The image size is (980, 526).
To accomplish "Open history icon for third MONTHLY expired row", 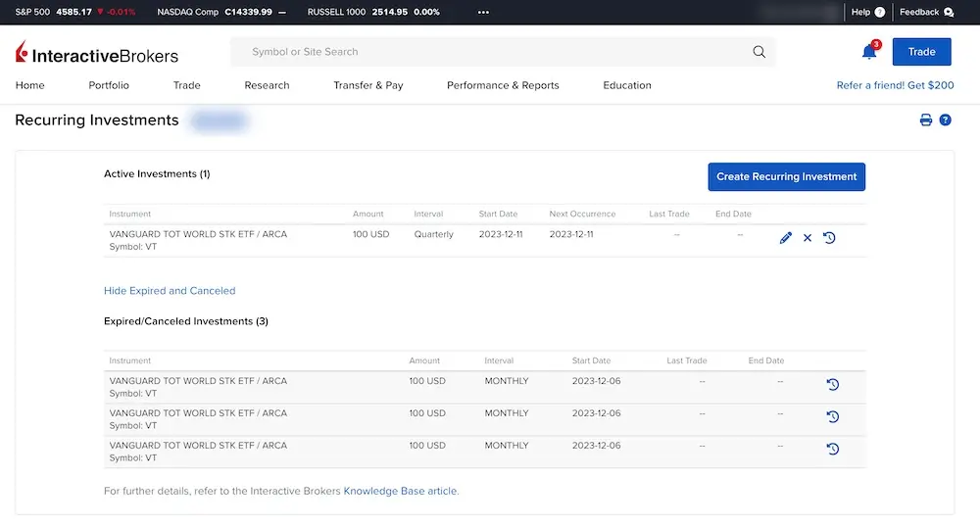I will (832, 450).
